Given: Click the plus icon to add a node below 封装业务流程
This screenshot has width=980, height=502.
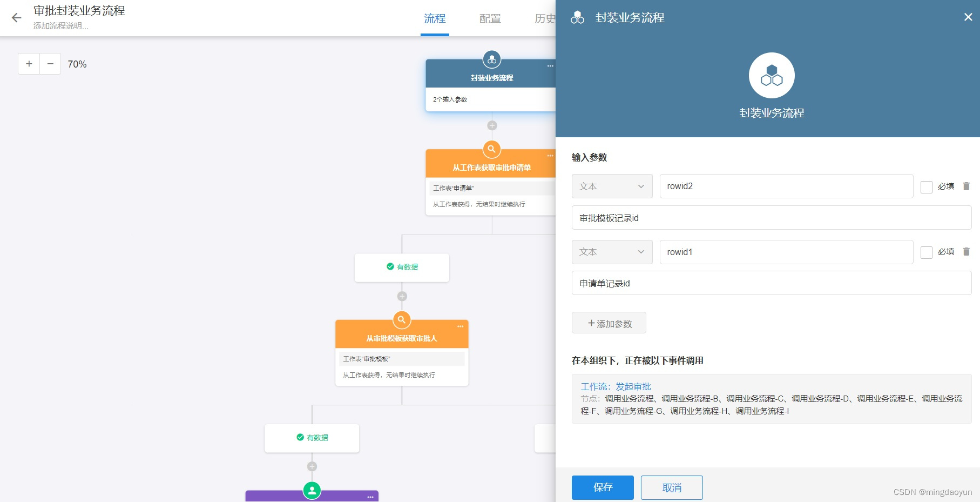Looking at the screenshot, I should click(491, 125).
